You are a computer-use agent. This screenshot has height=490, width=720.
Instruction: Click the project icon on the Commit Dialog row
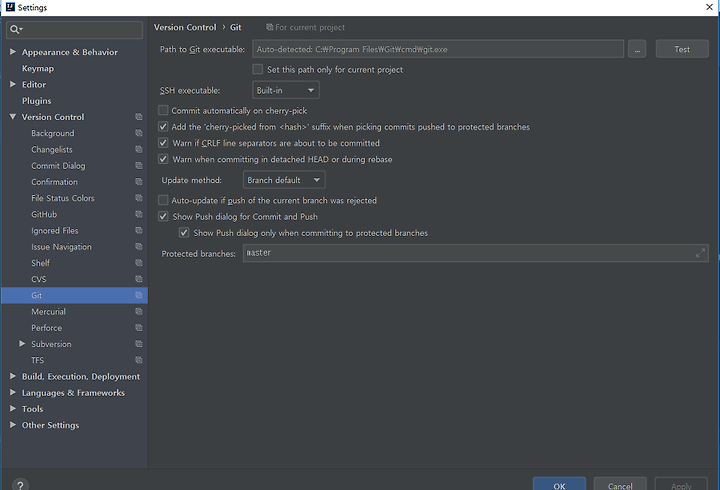(x=139, y=165)
